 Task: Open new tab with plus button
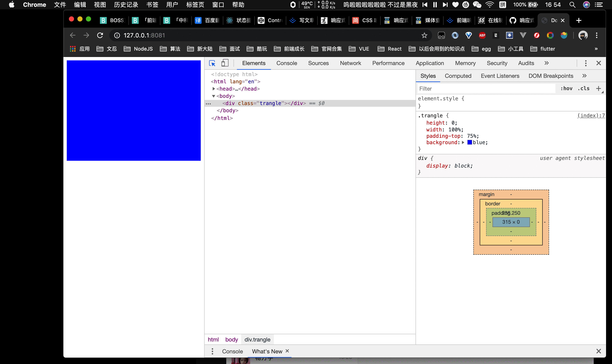click(579, 20)
